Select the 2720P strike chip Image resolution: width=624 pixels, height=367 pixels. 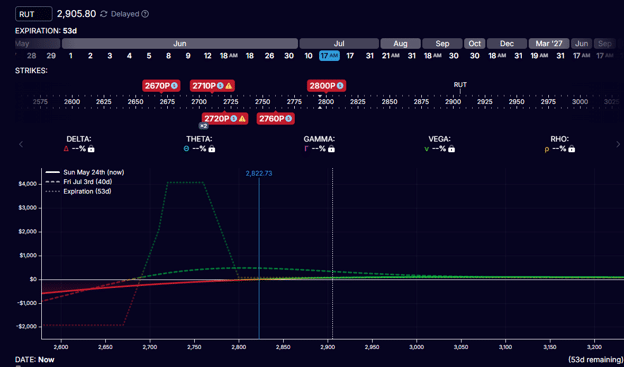coord(225,119)
